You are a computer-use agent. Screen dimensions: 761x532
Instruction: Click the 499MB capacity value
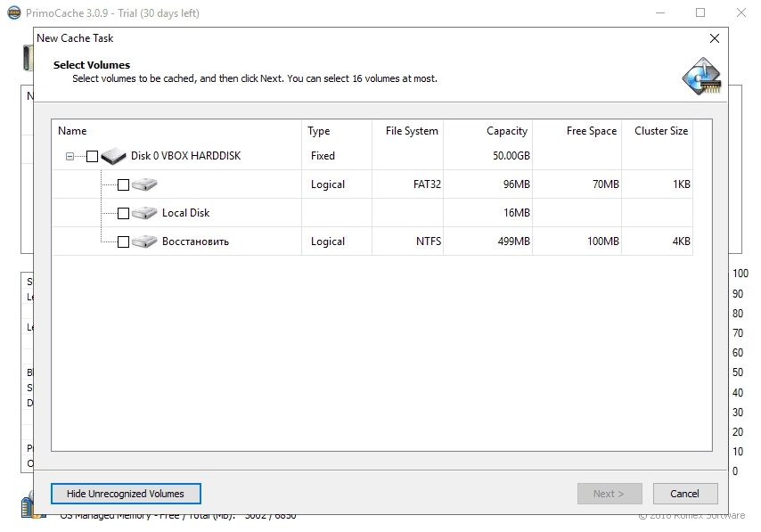[x=514, y=241]
